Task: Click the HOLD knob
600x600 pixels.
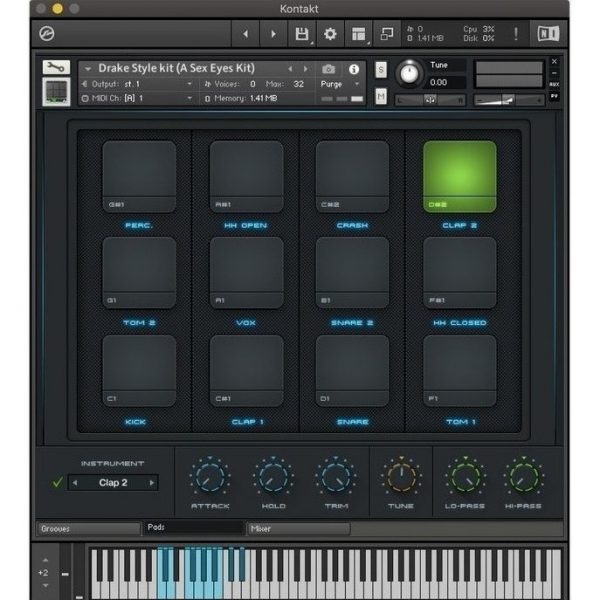Action: pyautogui.click(x=273, y=477)
